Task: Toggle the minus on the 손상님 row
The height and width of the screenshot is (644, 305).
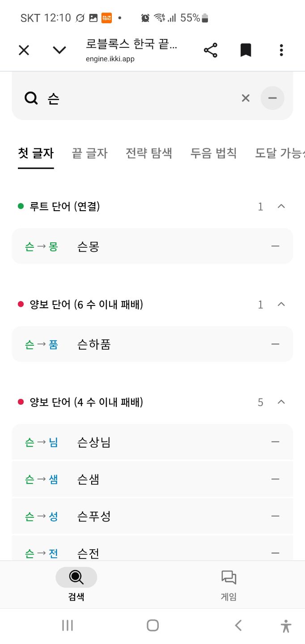Action: click(275, 442)
